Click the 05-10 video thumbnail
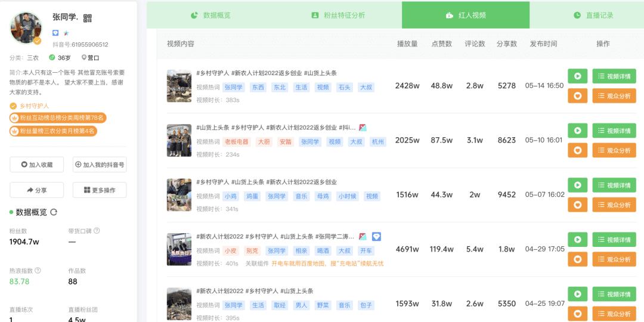The image size is (644, 322). pyautogui.click(x=179, y=141)
